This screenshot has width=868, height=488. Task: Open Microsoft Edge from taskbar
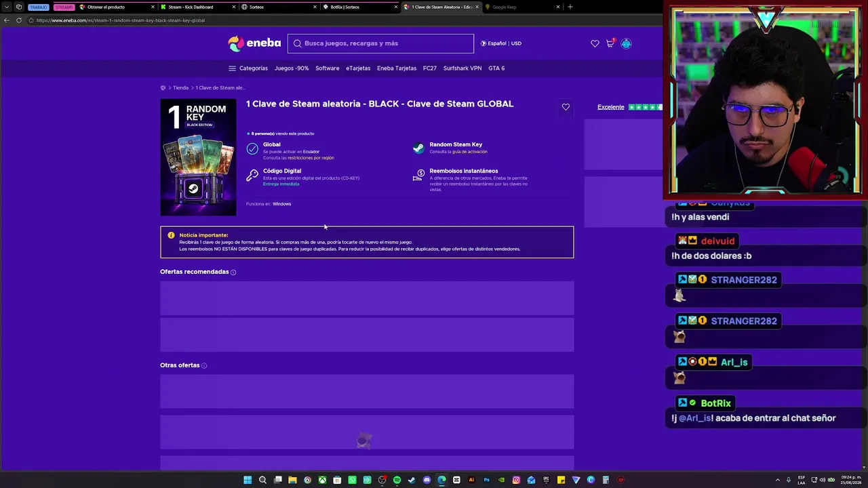(x=441, y=480)
